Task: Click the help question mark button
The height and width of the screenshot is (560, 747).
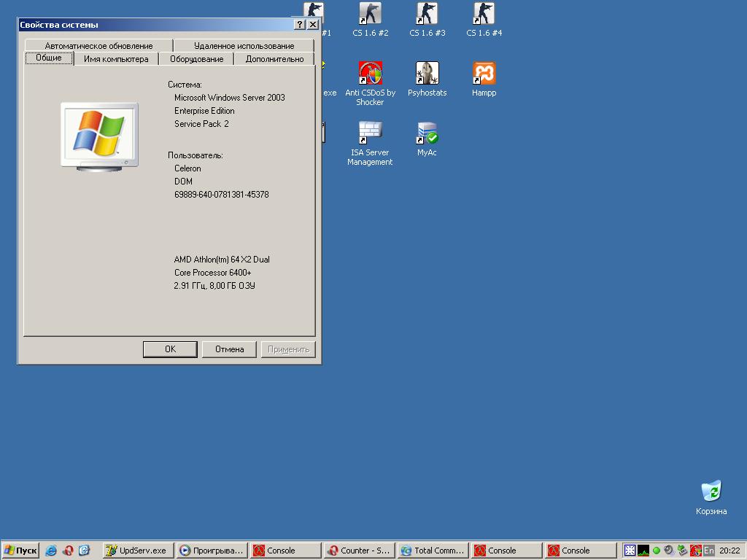Action: pyautogui.click(x=300, y=24)
